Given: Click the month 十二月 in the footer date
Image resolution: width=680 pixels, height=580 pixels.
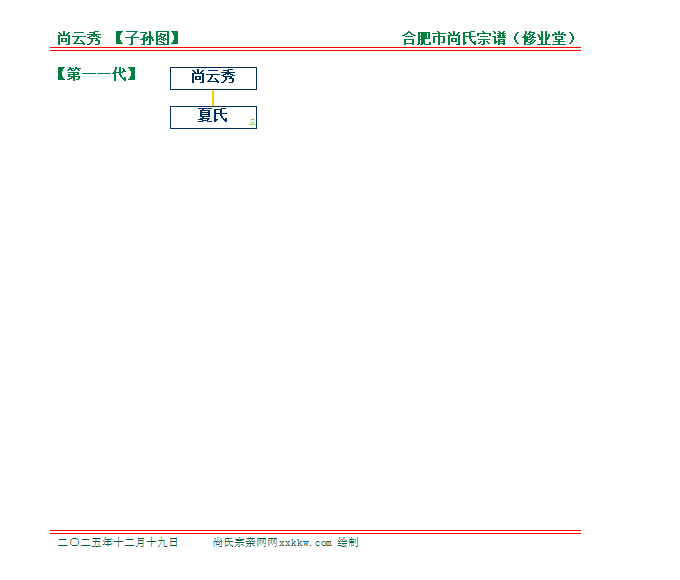Looking at the screenshot, I should pos(130,542).
